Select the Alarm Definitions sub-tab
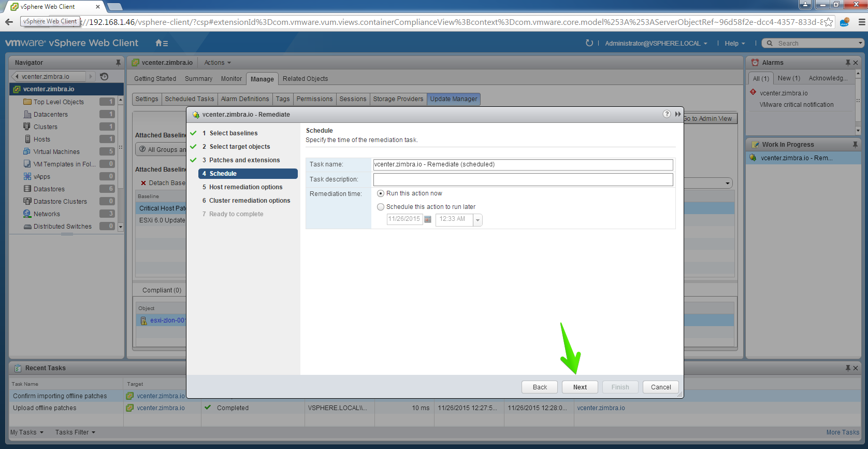The height and width of the screenshot is (449, 868). click(245, 99)
